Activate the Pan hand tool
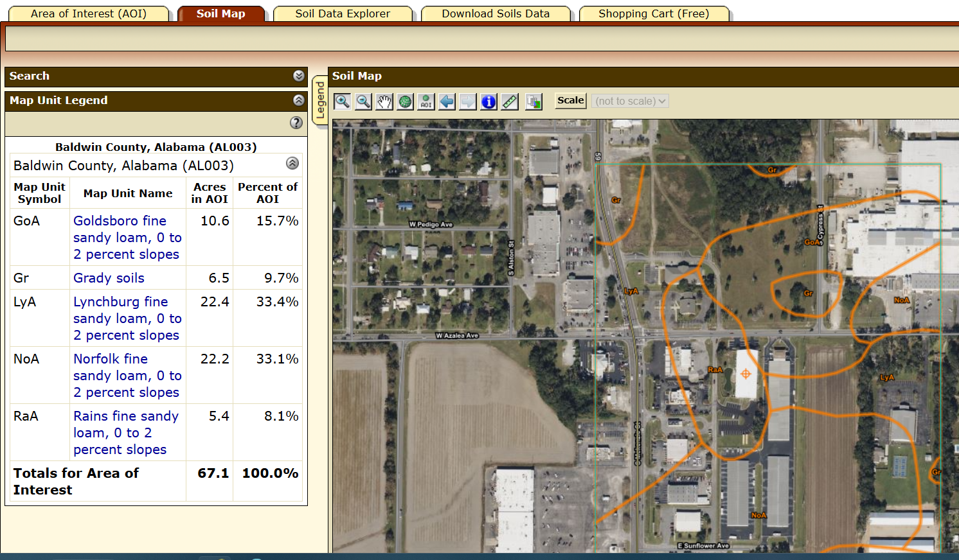 (x=384, y=101)
